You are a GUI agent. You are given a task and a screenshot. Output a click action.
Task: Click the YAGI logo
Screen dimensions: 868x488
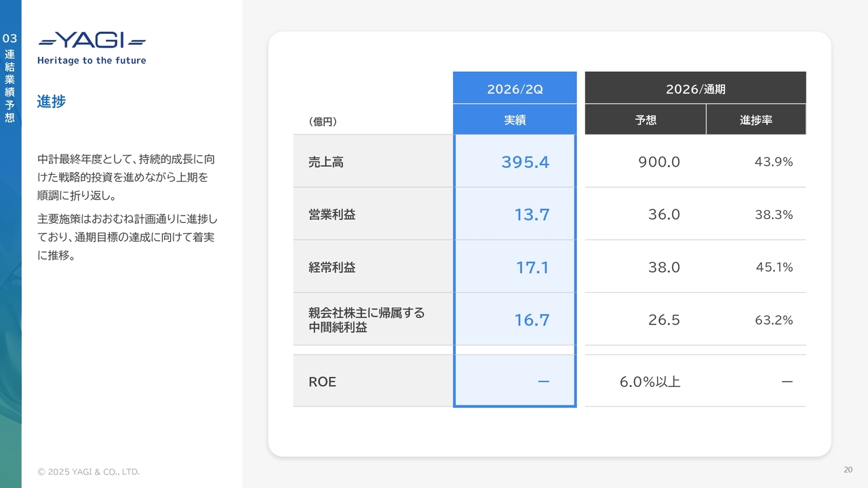point(92,41)
